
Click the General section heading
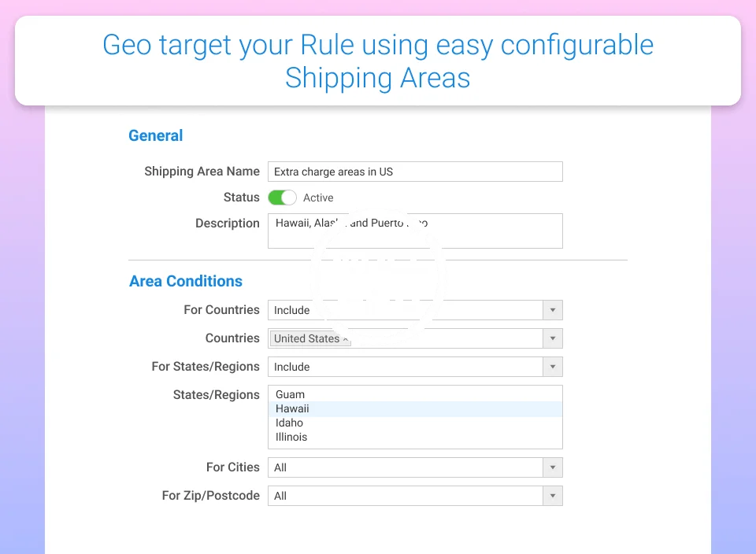tap(156, 135)
